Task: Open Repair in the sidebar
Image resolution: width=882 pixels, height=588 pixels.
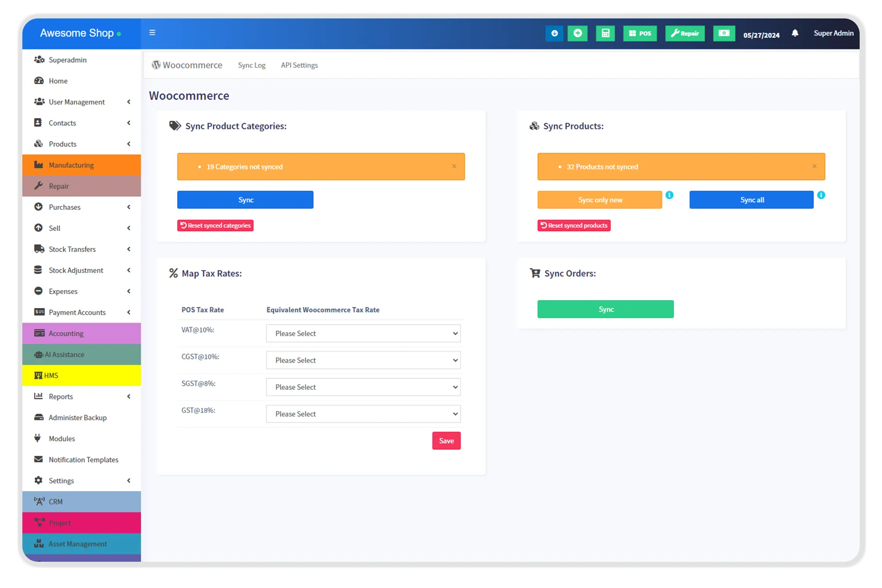Action: coord(82,186)
